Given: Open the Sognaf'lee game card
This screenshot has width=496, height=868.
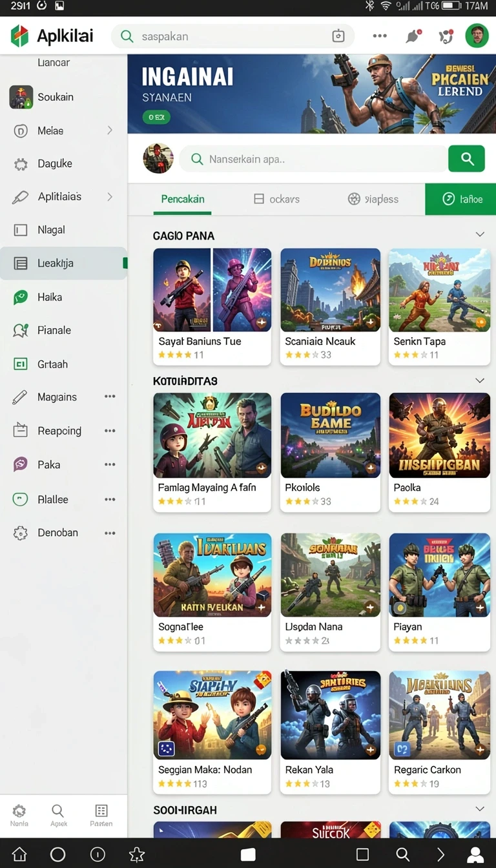Looking at the screenshot, I should tap(212, 592).
